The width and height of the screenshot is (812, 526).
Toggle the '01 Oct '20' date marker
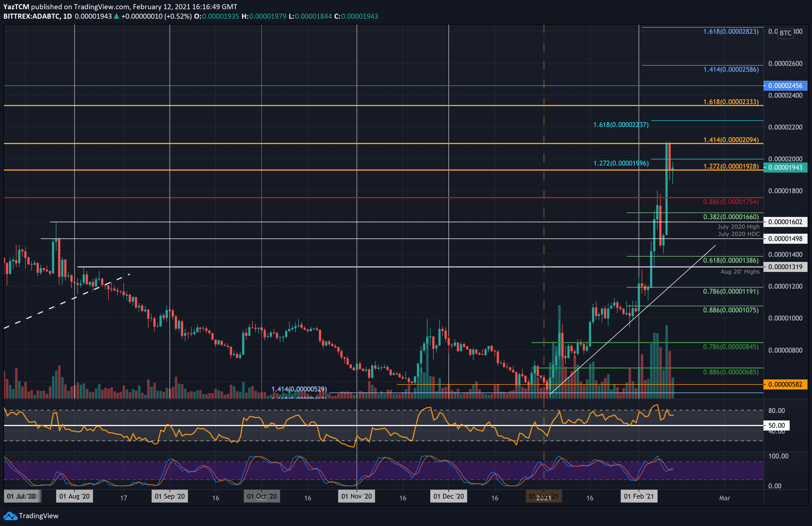coord(261,496)
